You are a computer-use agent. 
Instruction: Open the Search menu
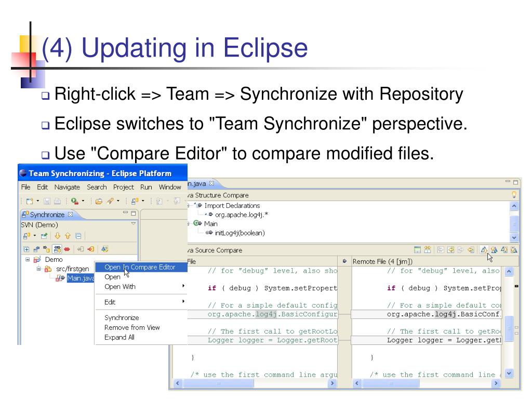click(97, 187)
